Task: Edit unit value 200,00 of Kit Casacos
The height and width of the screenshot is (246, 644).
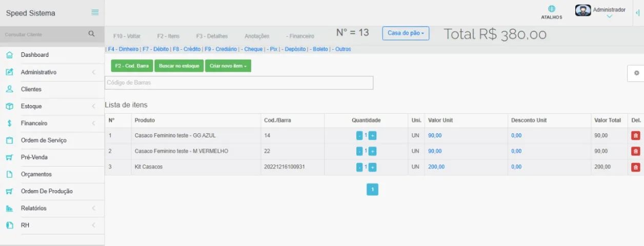Action: coord(436,167)
